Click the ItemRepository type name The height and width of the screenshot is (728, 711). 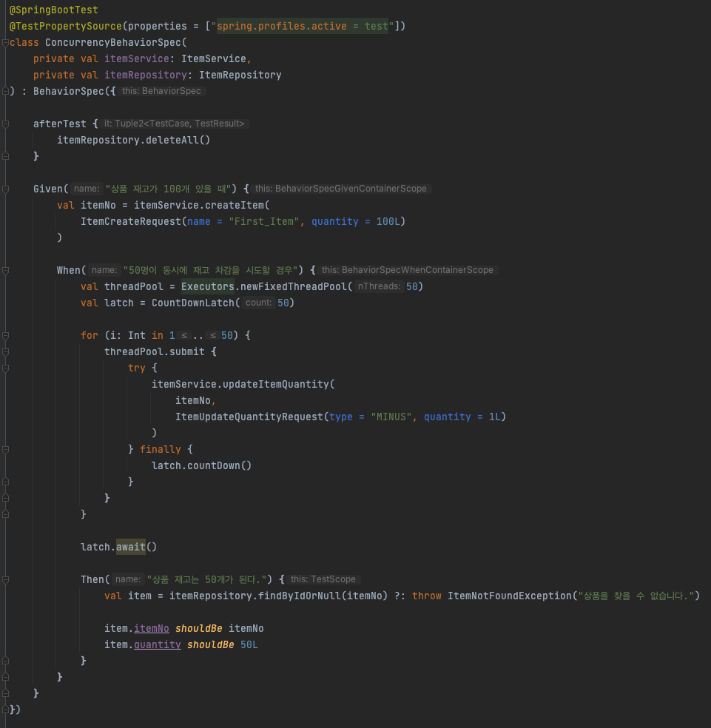coord(240,75)
